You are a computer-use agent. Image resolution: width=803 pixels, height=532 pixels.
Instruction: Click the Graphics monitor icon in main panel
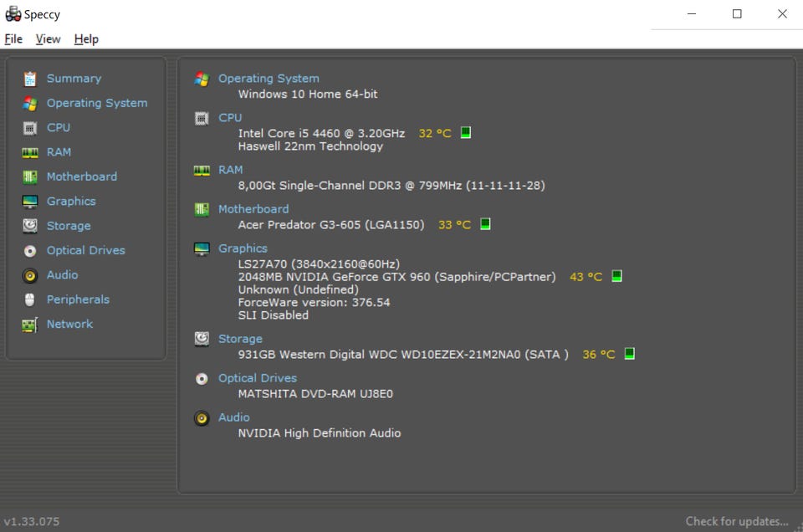tap(202, 248)
